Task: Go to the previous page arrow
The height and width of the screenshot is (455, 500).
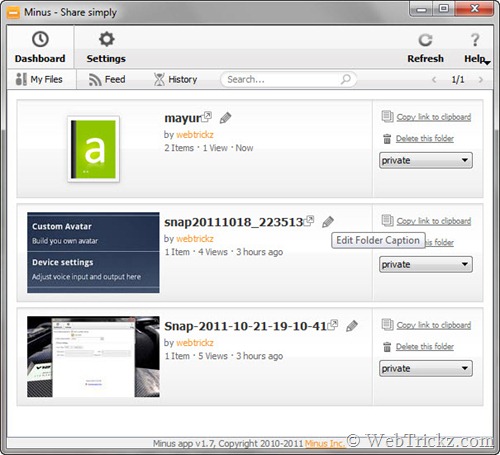Action: click(x=434, y=80)
